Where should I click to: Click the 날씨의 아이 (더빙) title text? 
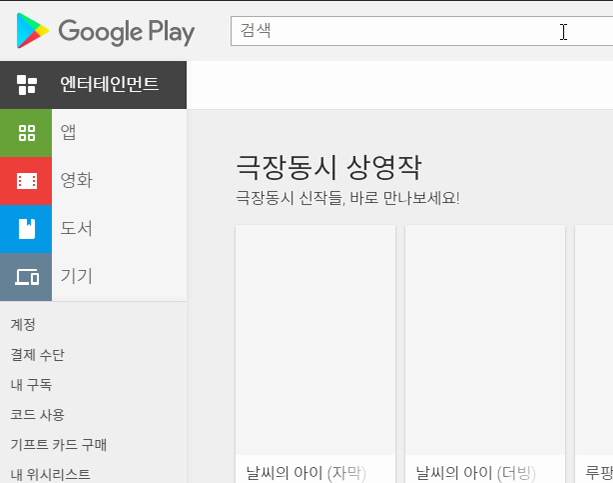tap(476, 473)
